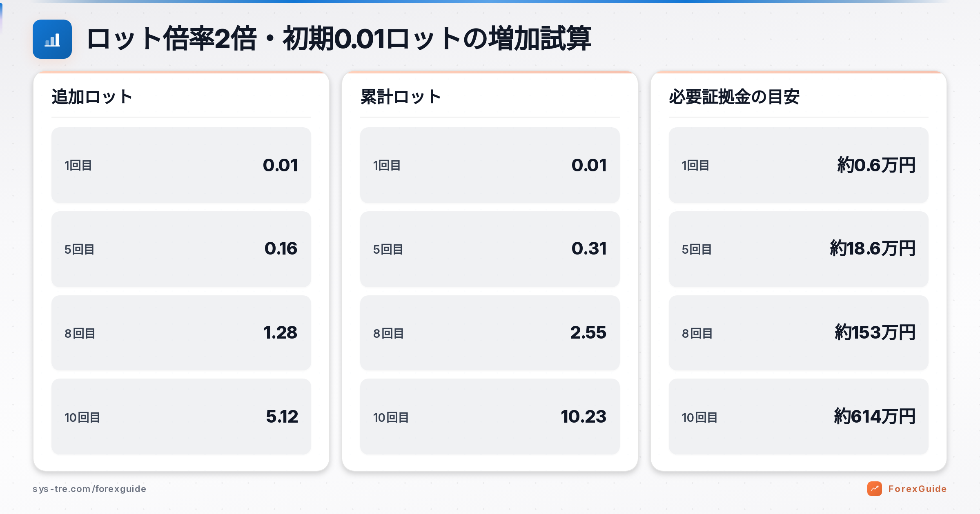Click the 0.01 value in 追加ロット
The height and width of the screenshot is (514, 980).
[280, 165]
